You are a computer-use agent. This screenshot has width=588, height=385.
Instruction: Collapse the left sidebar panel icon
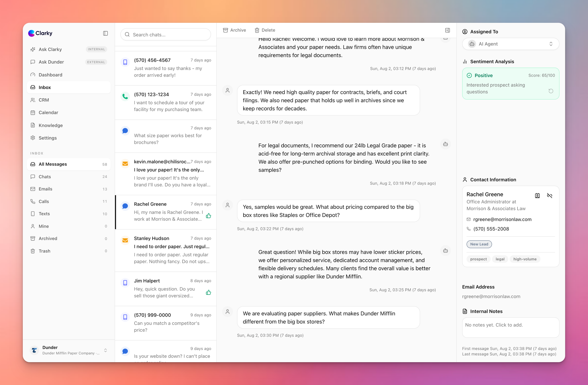tap(106, 33)
